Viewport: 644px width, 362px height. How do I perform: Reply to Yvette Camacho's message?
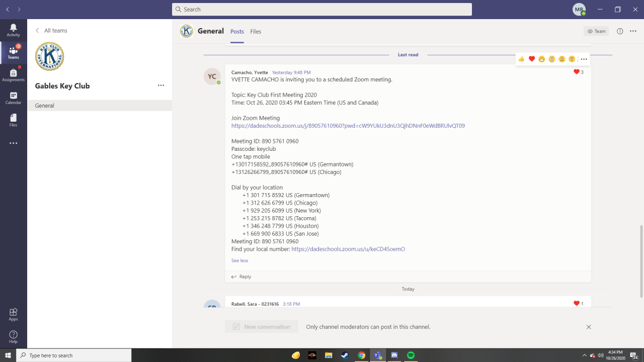[241, 277]
